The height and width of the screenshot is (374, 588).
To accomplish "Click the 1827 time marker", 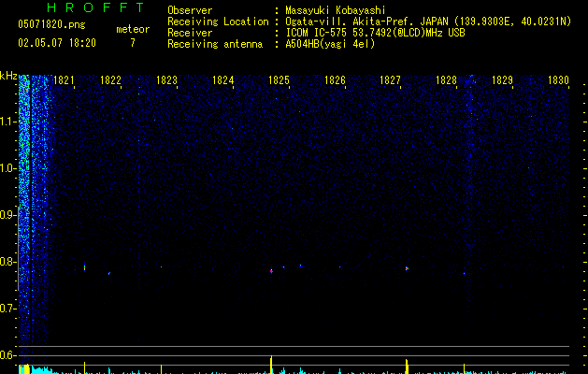I will point(390,80).
